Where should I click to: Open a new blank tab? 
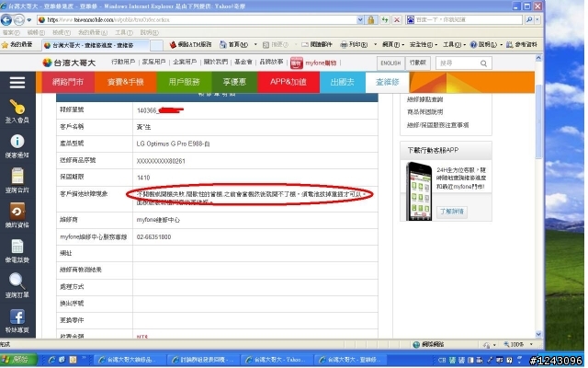(157, 45)
